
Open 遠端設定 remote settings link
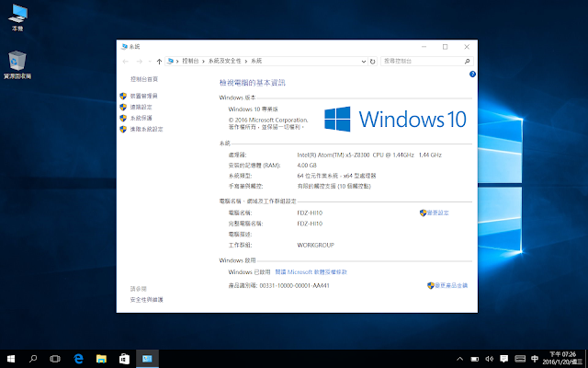[141, 107]
